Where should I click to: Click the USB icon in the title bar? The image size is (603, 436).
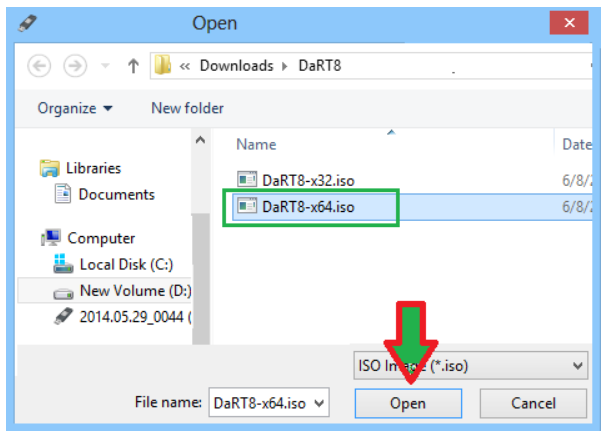(x=28, y=23)
